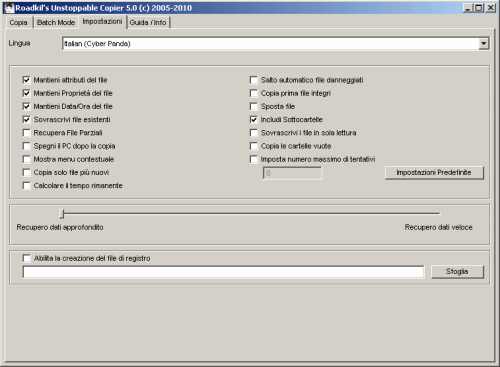Enable Sovrascrivi i file in sola lettura
This screenshot has width=500, height=367.
(x=254, y=133)
